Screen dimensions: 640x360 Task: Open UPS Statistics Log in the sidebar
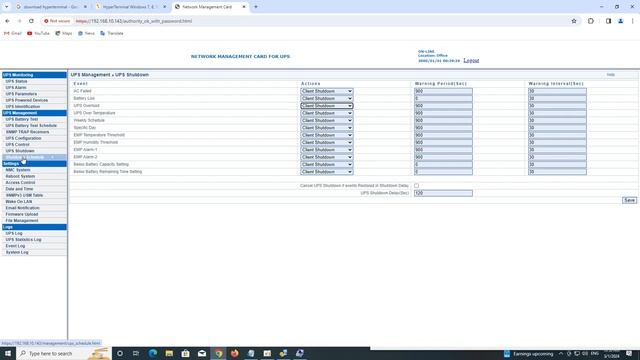click(23, 240)
